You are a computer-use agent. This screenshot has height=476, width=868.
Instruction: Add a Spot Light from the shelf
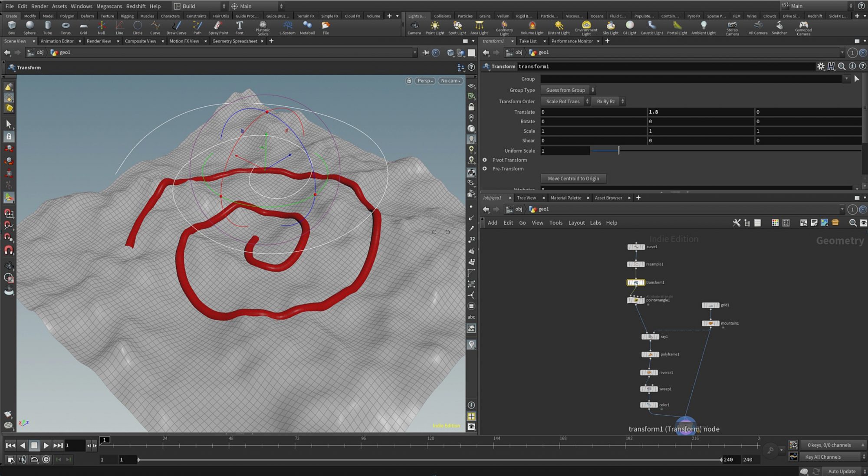[x=457, y=28]
